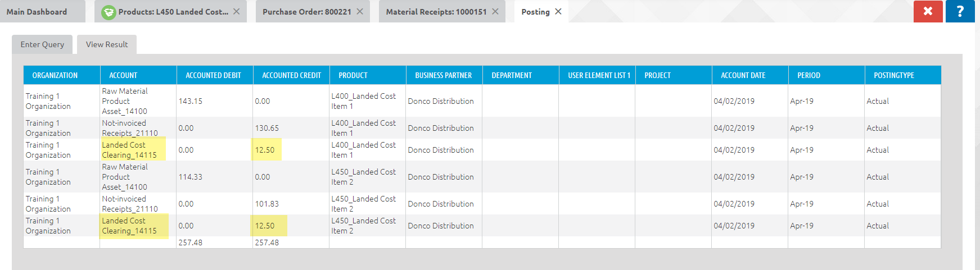Open help with the question mark button
Image resolution: width=980 pixels, height=270 pixels.
tap(960, 11)
